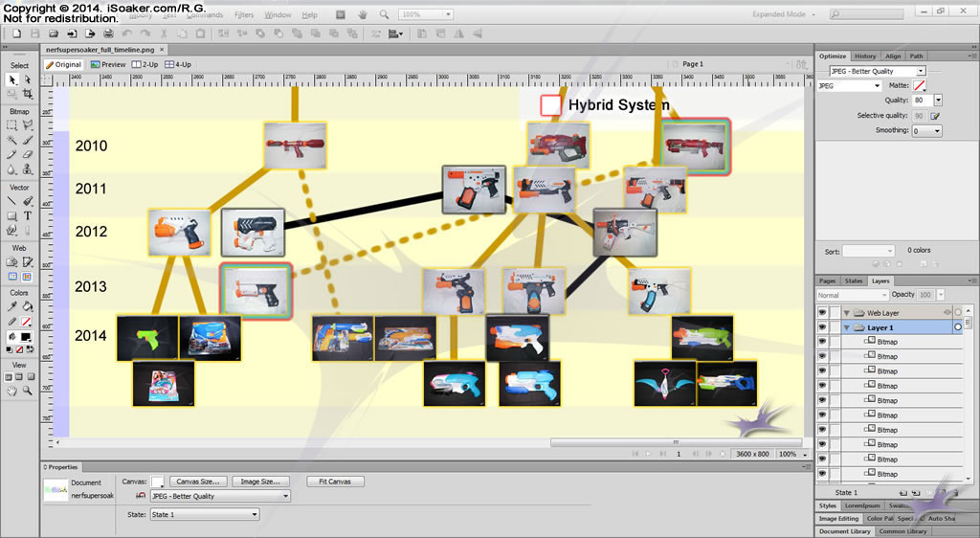Toggle visibility of Layer 1
980x538 pixels.
coord(822,327)
